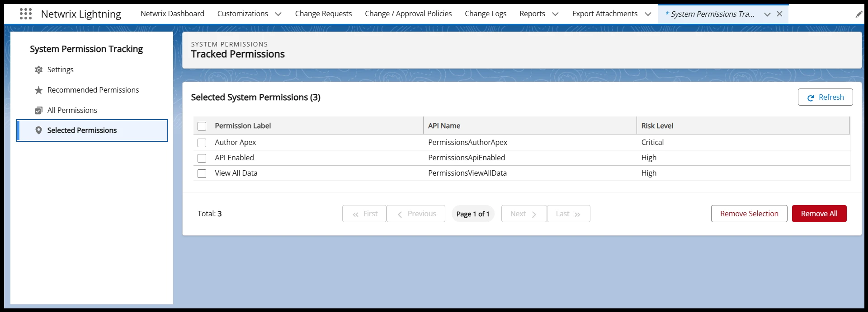Open the Export Attachments menu item
This screenshot has width=868, height=312.
(x=605, y=14)
